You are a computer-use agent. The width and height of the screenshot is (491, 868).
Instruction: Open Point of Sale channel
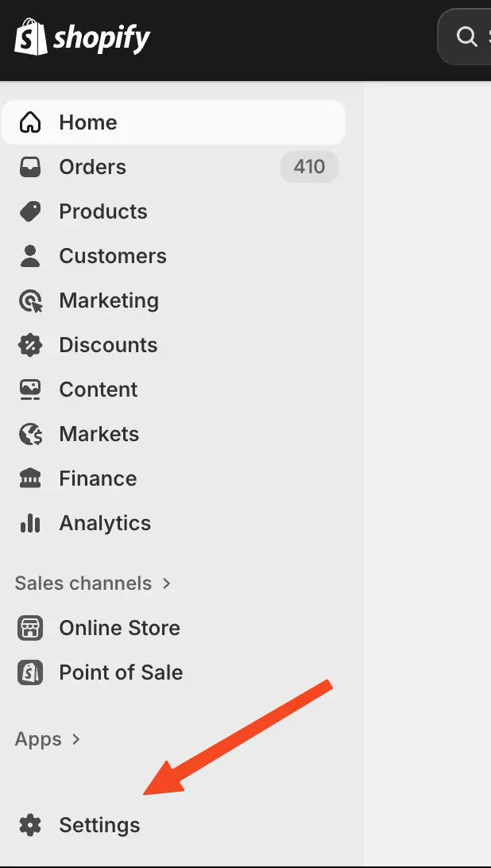tap(121, 672)
